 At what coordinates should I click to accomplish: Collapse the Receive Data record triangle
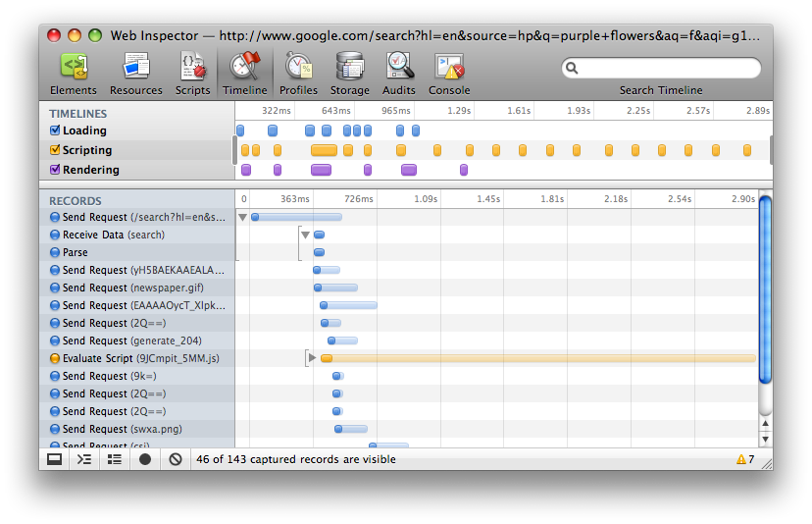(x=305, y=235)
